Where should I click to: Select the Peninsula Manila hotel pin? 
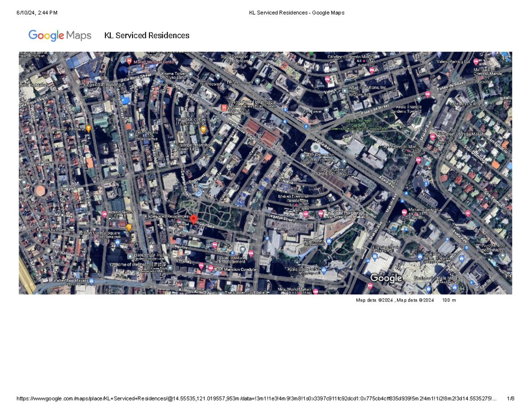pos(419,160)
